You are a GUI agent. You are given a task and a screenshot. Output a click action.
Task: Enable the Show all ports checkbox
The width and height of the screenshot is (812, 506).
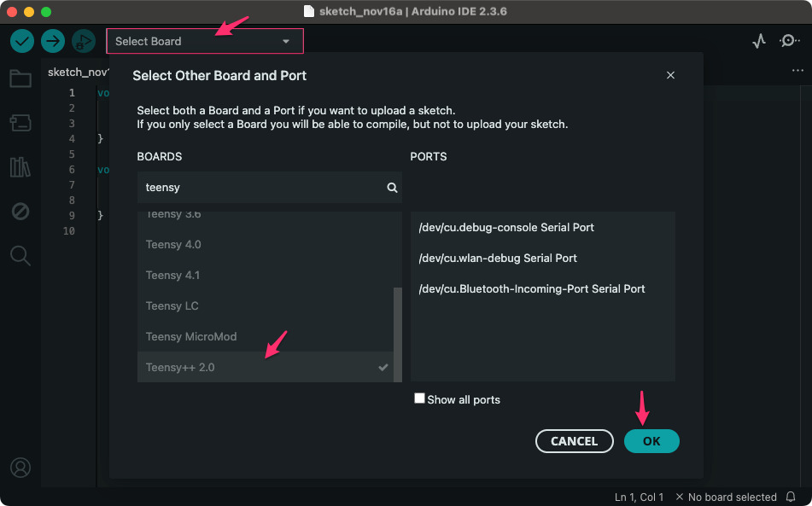click(419, 398)
